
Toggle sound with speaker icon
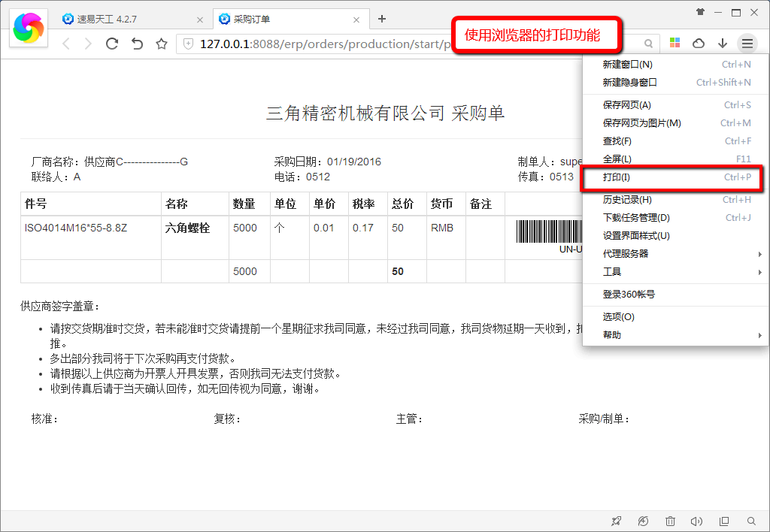click(696, 521)
